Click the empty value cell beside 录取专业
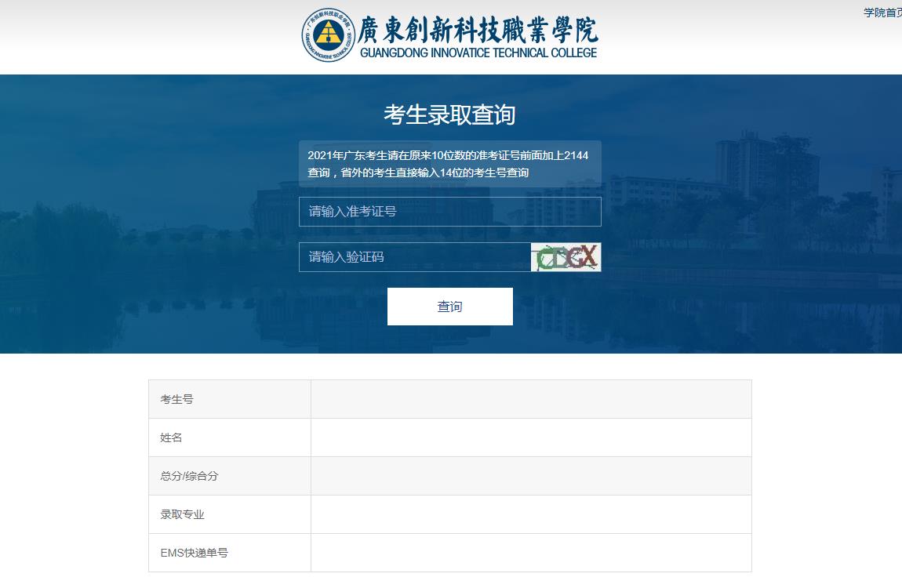Screen dimensions: 902x588 coord(531,514)
